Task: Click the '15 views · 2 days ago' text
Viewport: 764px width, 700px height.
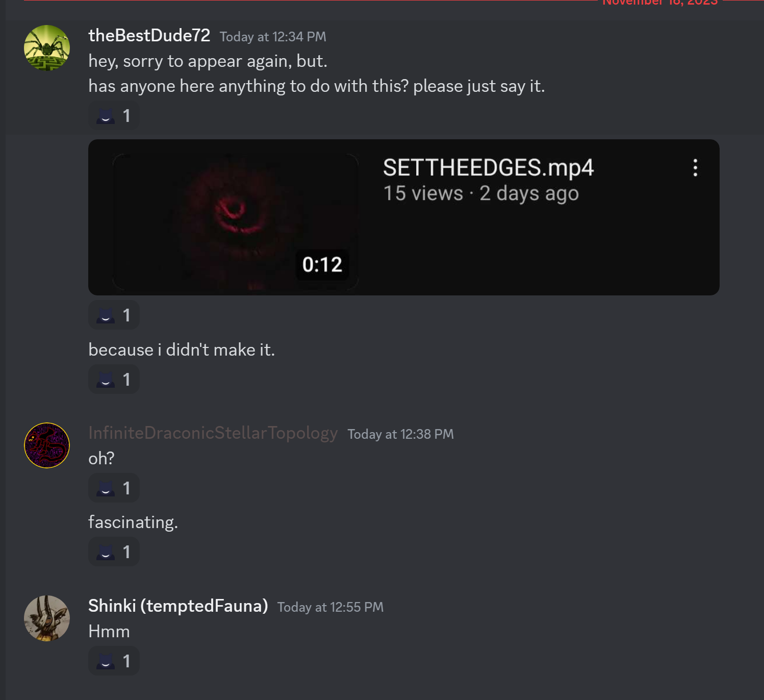Action: coord(481,193)
